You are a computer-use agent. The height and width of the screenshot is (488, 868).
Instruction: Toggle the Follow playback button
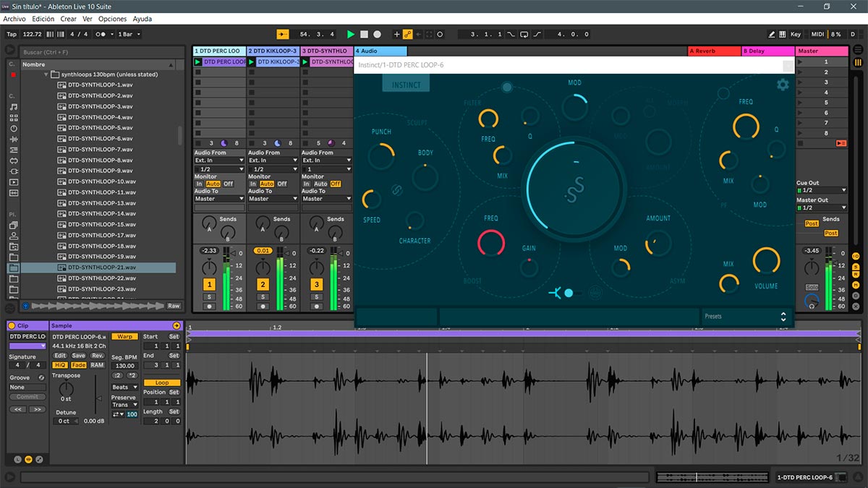click(283, 34)
